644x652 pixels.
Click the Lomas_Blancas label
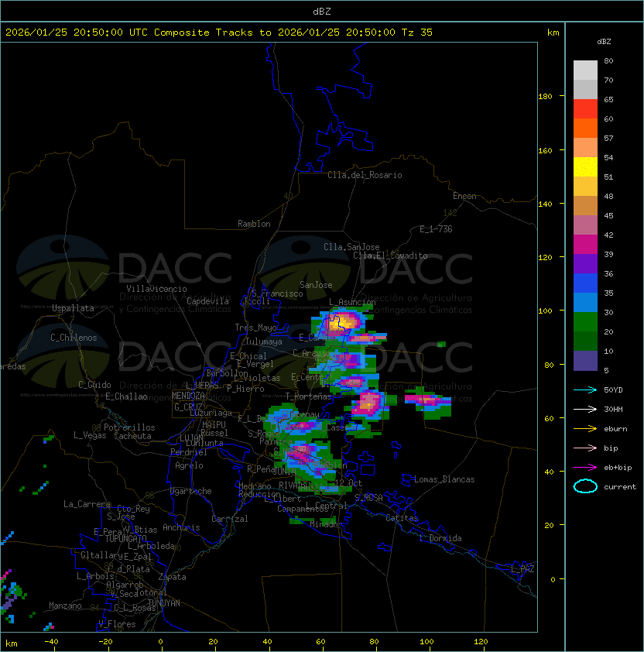pos(444,479)
